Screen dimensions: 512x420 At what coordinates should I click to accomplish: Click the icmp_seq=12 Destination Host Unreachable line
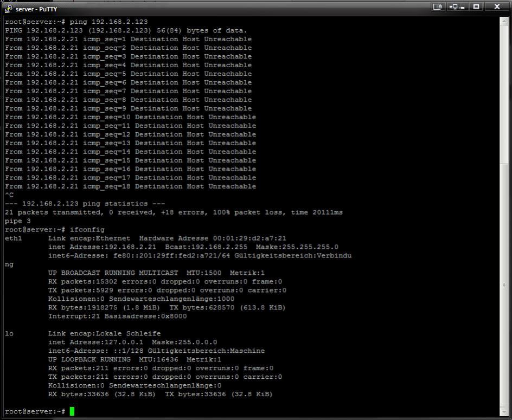coord(131,134)
